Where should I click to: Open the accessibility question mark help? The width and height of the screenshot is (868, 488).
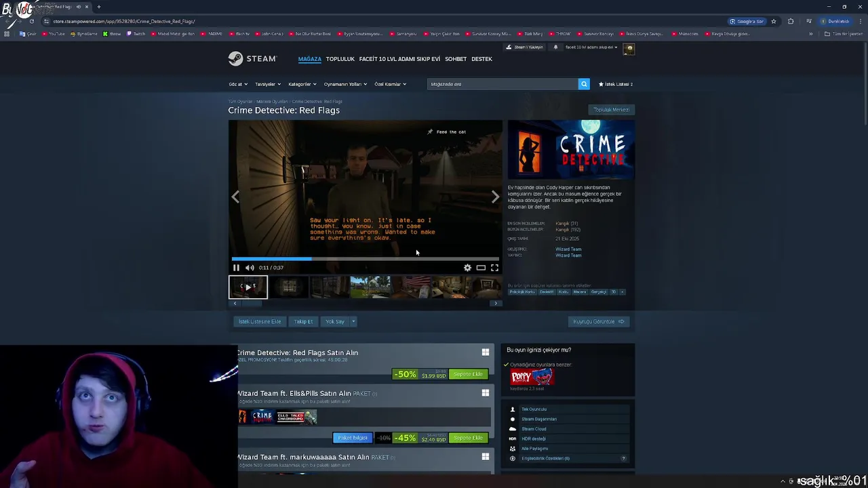[624, 458]
